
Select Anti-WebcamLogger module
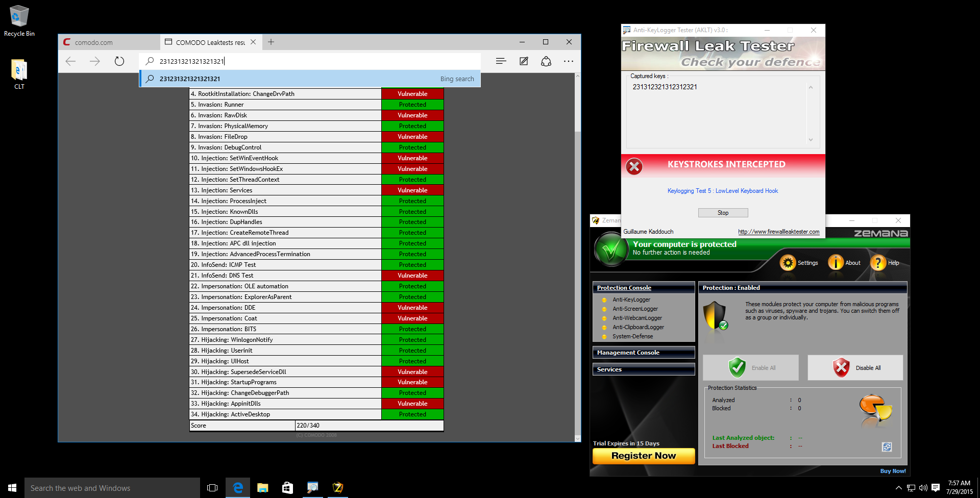tap(637, 318)
